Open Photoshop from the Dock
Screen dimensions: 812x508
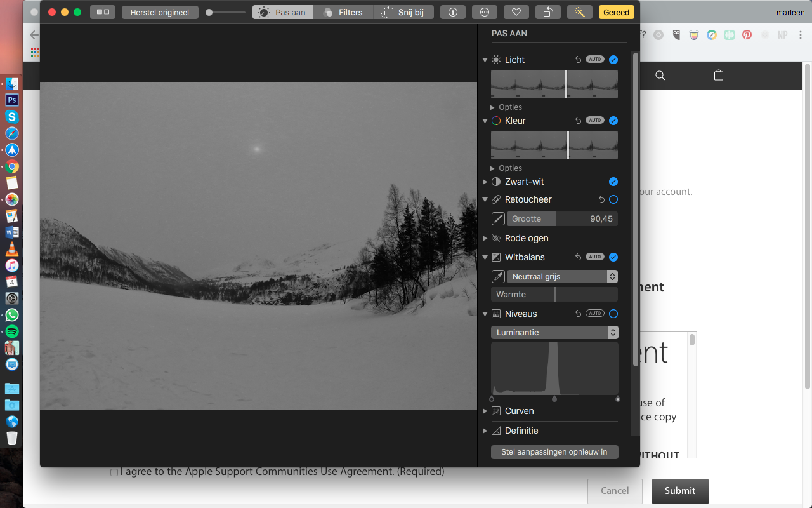tap(12, 100)
